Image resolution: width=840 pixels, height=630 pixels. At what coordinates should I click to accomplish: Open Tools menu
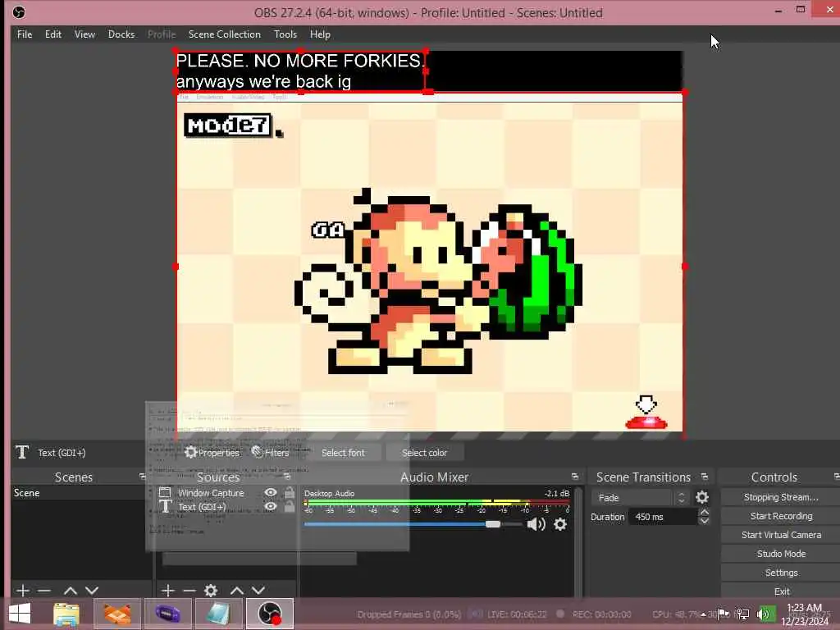click(x=285, y=34)
